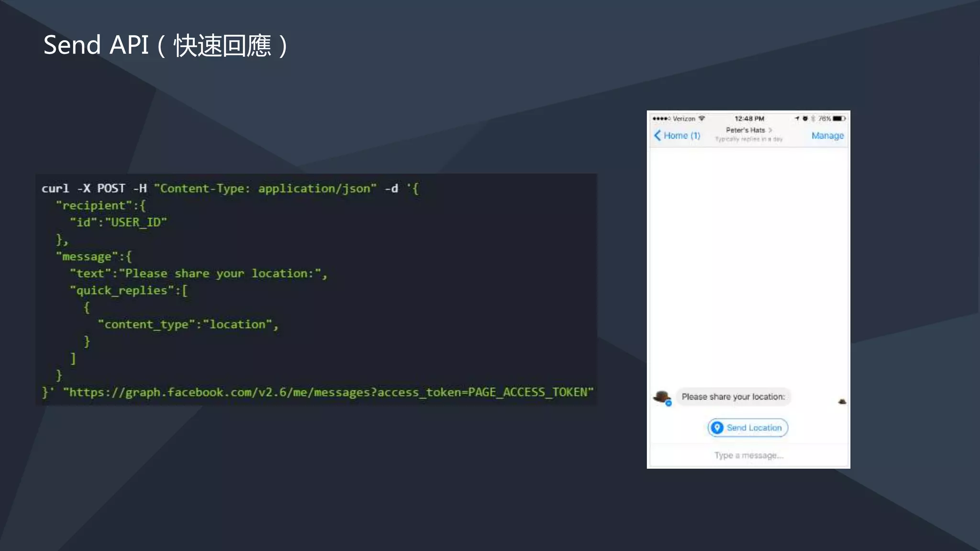Screen dimensions: 980x551
Task: Tap the Send Location quick reply
Action: [x=748, y=428]
